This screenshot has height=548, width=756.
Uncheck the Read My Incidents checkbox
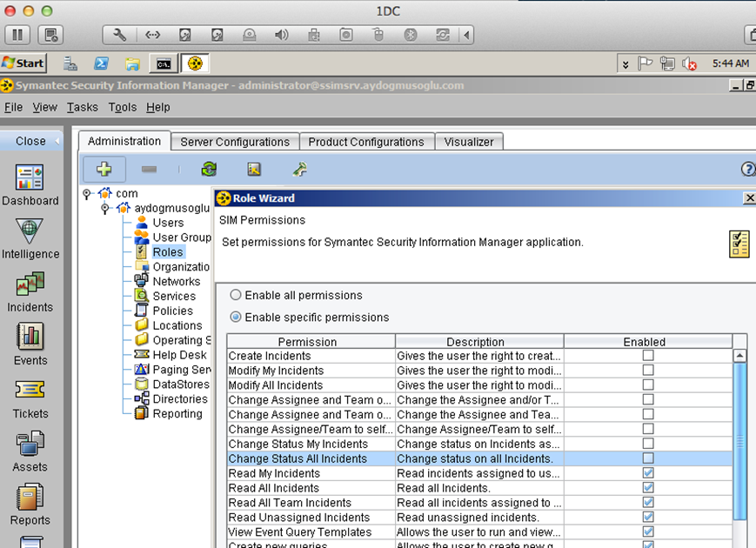(x=648, y=473)
